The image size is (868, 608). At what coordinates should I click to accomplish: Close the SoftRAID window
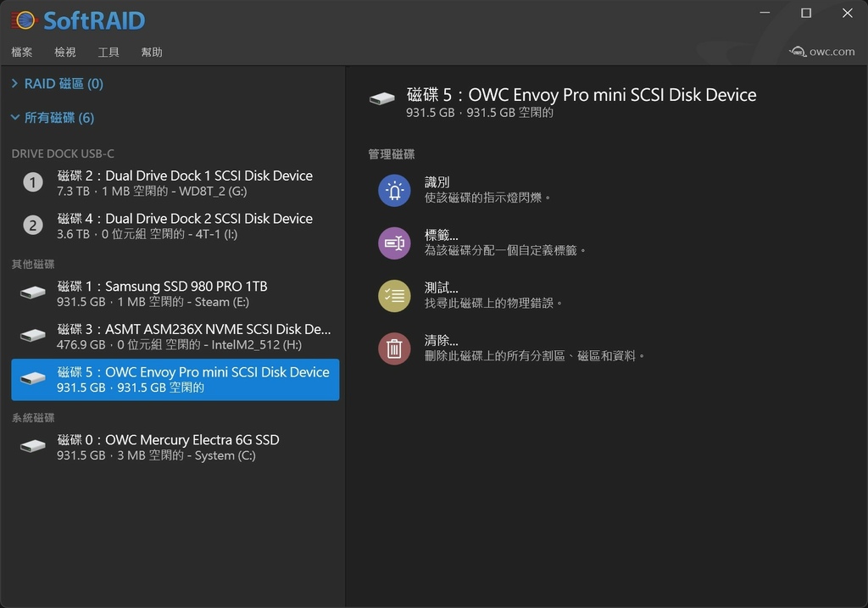[848, 12]
